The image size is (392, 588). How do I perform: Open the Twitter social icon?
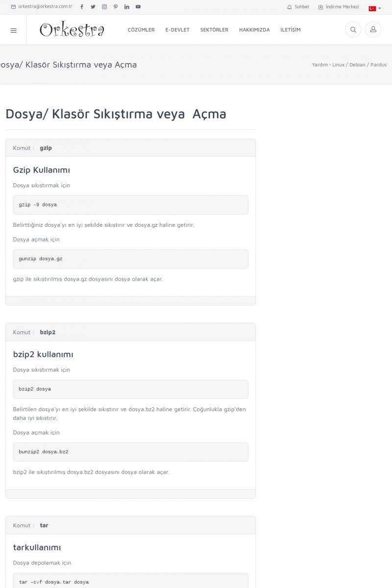(x=93, y=7)
